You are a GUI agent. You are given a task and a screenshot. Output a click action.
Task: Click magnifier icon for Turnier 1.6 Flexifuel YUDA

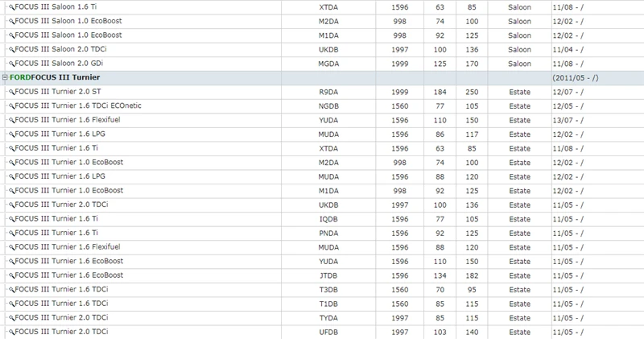[x=11, y=121]
